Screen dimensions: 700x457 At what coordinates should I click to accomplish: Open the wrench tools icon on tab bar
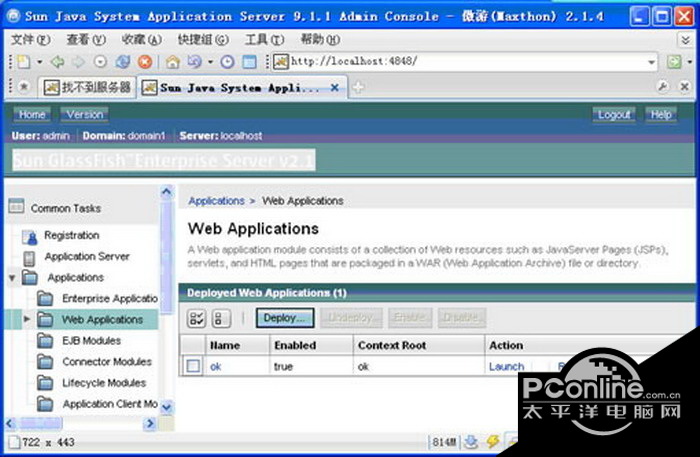663,87
